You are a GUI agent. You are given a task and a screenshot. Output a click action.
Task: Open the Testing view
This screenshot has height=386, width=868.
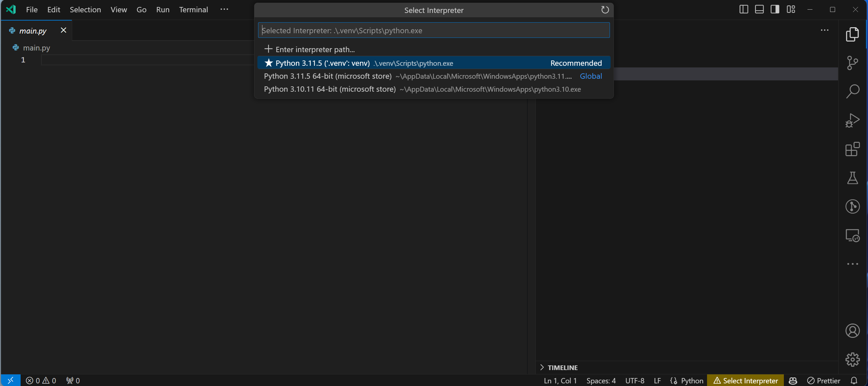pyautogui.click(x=852, y=178)
